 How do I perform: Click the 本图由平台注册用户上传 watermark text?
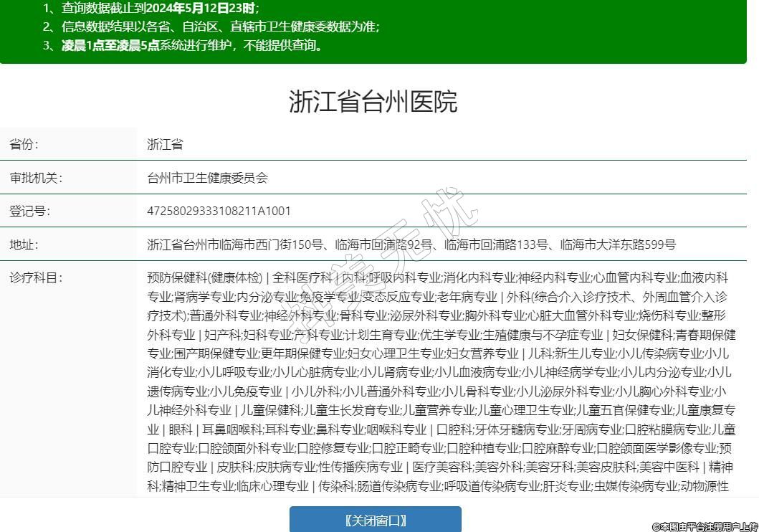(704, 526)
